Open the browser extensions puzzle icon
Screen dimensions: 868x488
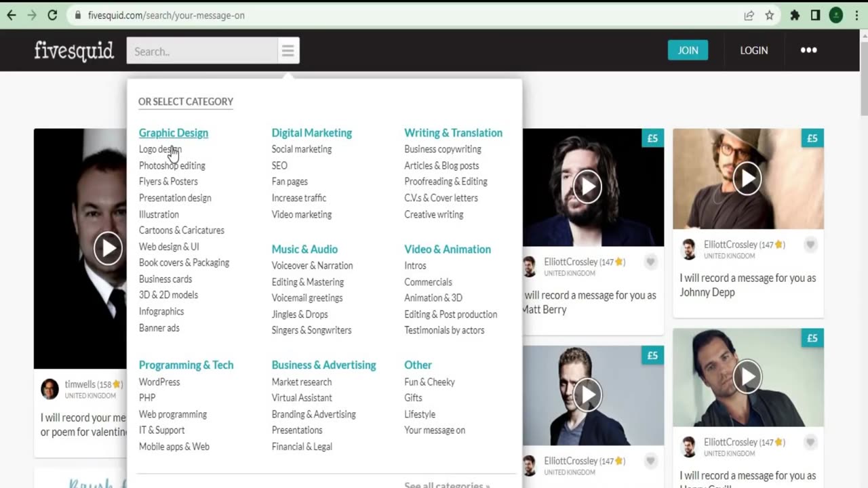[x=795, y=15]
